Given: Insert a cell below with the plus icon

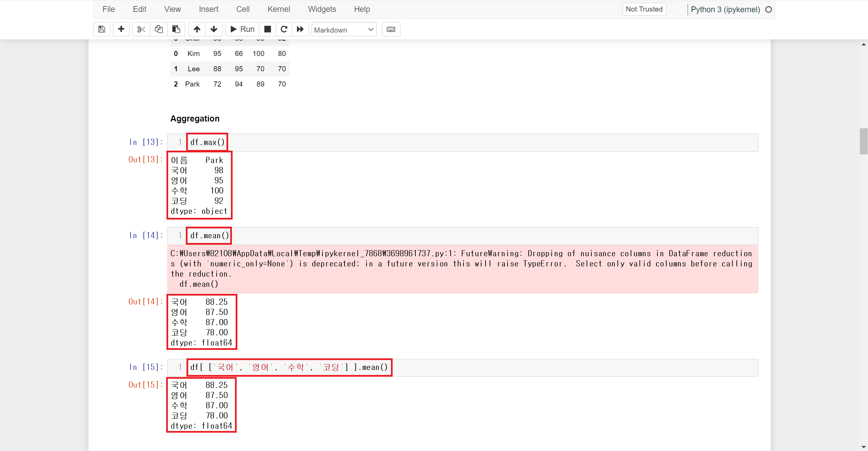Looking at the screenshot, I should tap(121, 29).
